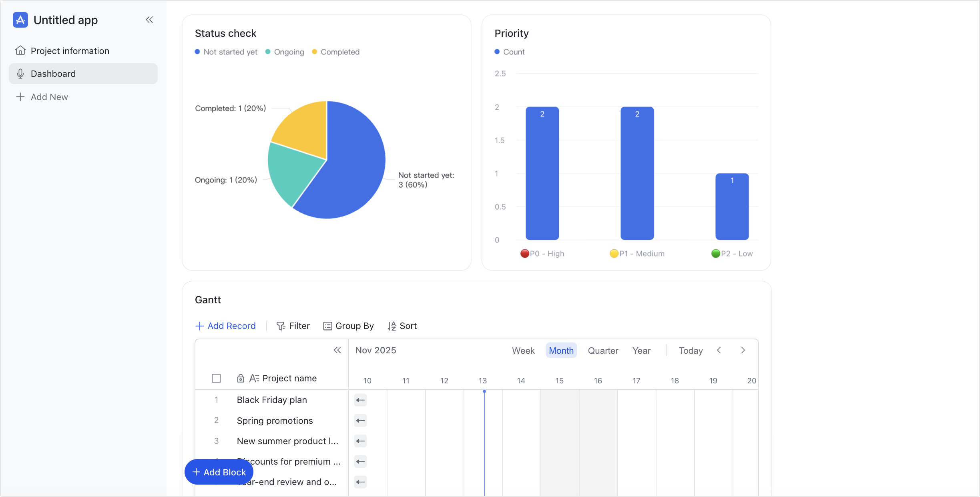The image size is (980, 497).
Task: Click the arrow locator for Spring promotions
Action: point(360,421)
